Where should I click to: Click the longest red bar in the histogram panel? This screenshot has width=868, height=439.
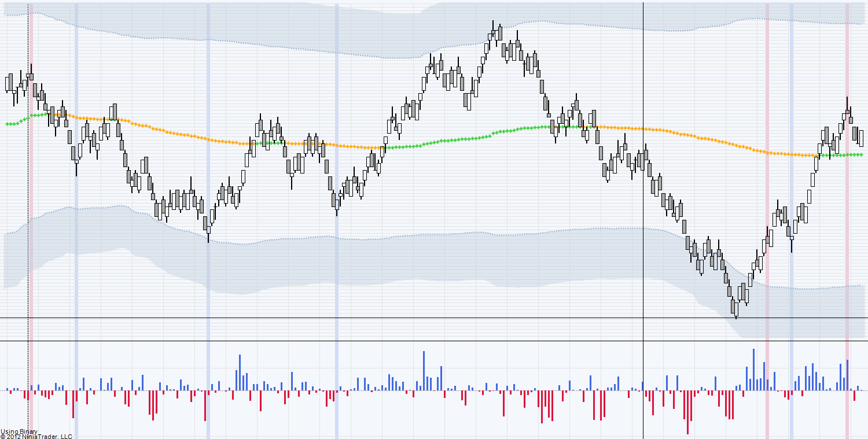[x=688, y=412]
